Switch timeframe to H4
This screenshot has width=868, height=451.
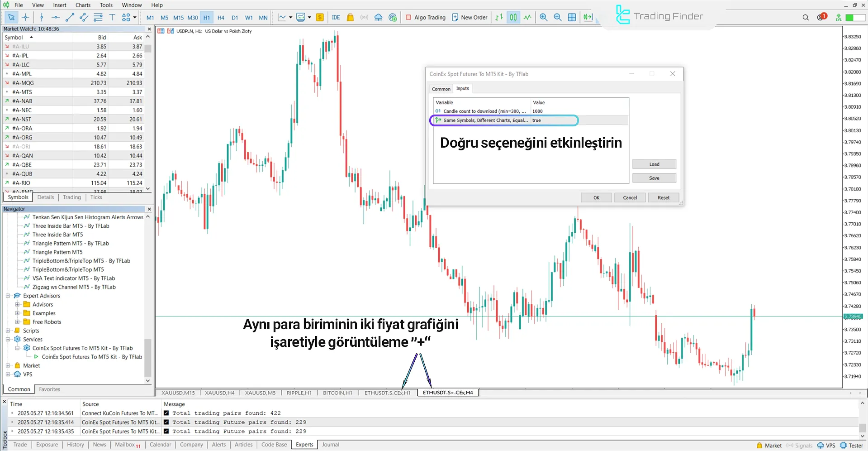click(221, 18)
